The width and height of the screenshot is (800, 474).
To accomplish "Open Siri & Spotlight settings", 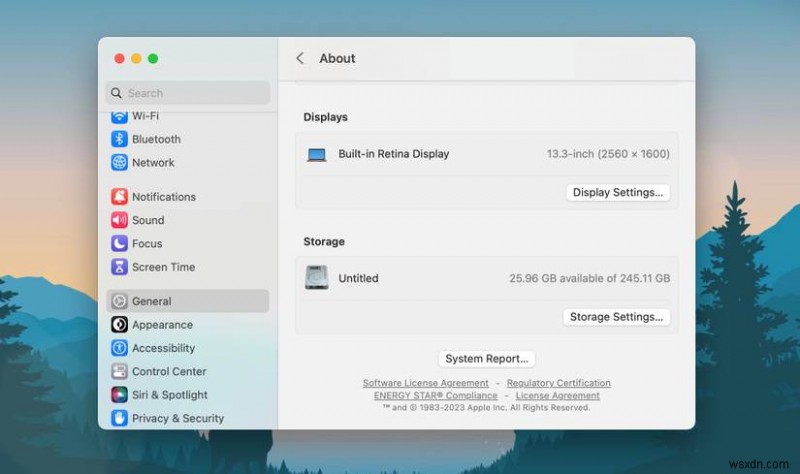I will [188, 395].
